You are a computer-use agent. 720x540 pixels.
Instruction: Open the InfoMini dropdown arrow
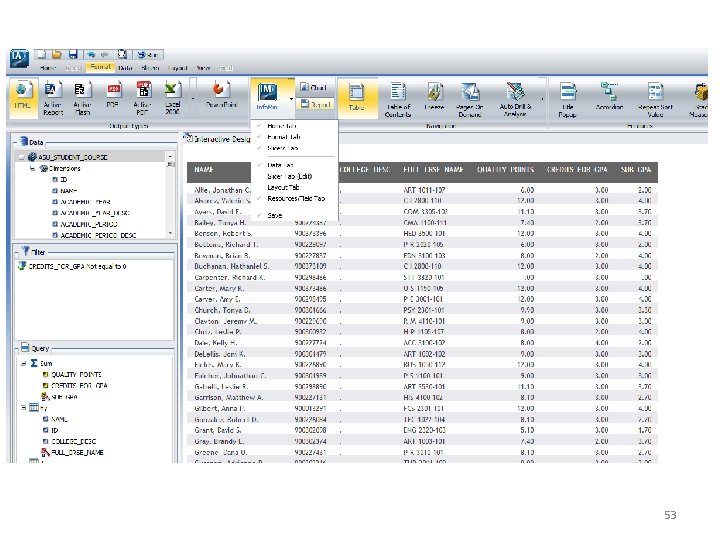coord(291,98)
